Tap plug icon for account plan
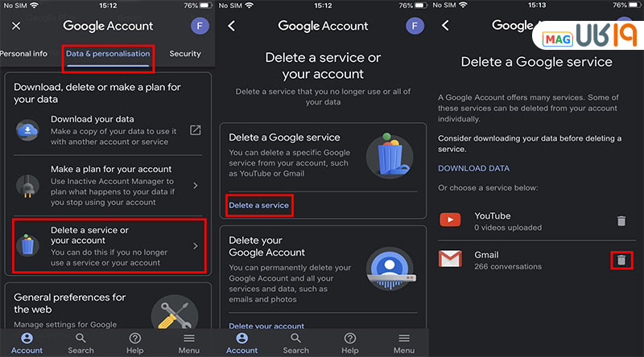Image resolution: width=644 pixels, height=357 pixels. (27, 186)
